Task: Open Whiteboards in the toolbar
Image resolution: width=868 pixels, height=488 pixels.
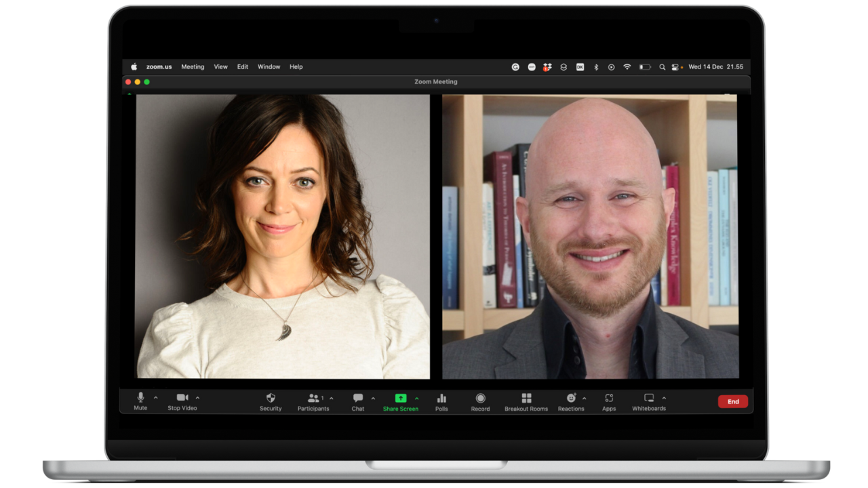Action: tap(649, 399)
